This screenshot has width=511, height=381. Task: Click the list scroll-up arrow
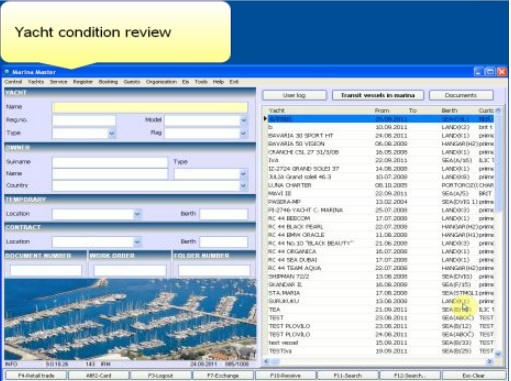[x=498, y=110]
